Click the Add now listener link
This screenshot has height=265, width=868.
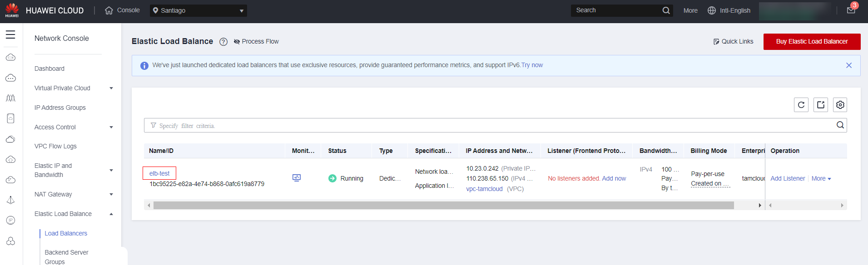614,178
